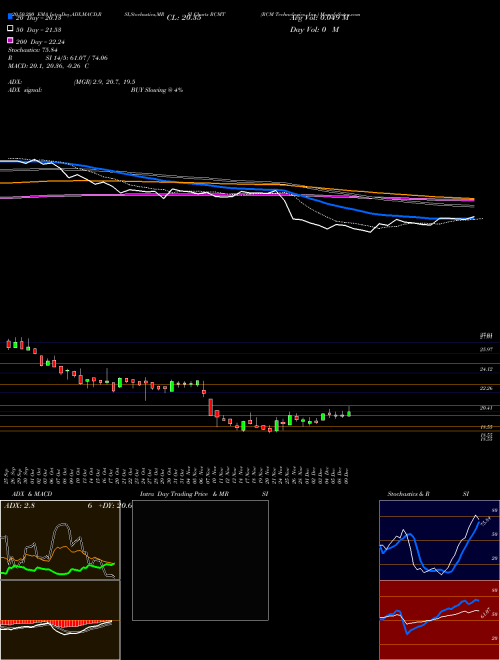The image size is (500, 660).
Task: Select the 'SI 14/3: 61.07 / 74.06' value
Action: click(77, 58)
